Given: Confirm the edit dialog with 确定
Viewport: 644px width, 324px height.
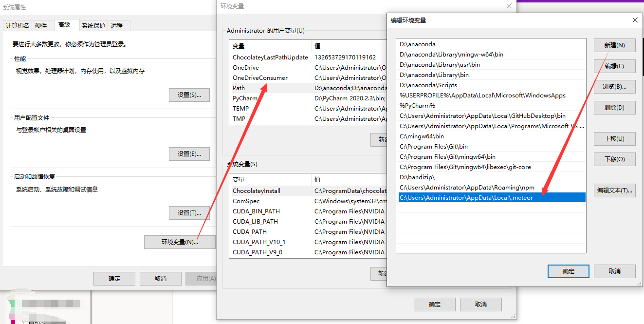Looking at the screenshot, I should [x=568, y=271].
